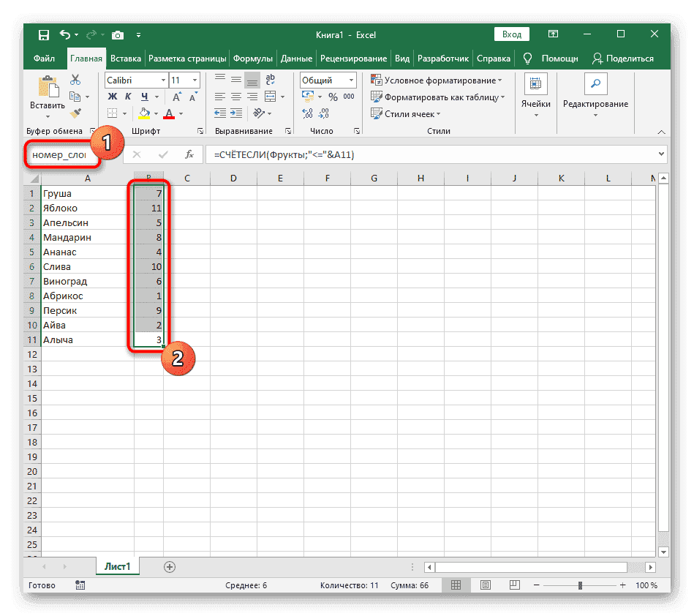This screenshot has height=616, width=694.
Task: Click the Percent Style icon
Action: click(x=333, y=97)
